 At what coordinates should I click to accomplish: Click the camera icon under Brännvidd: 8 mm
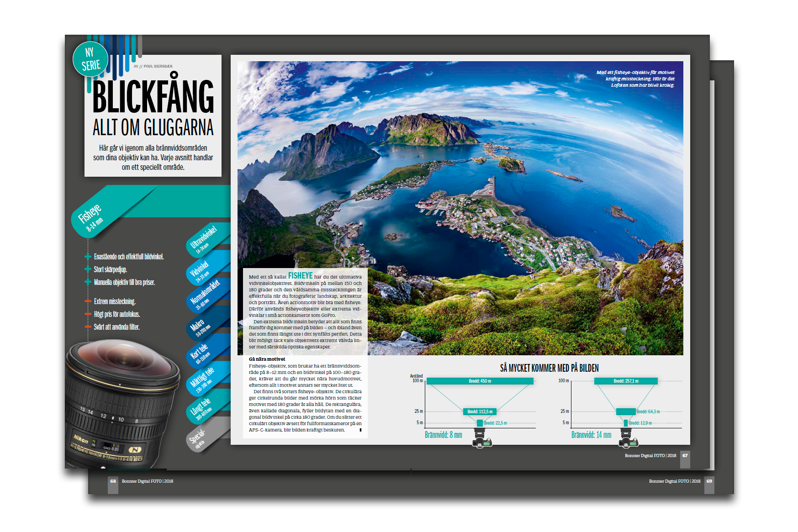[481, 441]
